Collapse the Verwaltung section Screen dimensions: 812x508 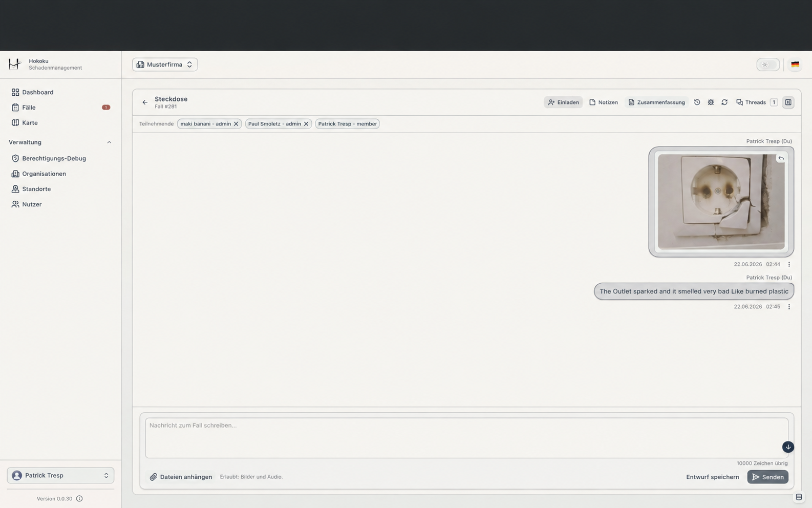pyautogui.click(x=109, y=142)
